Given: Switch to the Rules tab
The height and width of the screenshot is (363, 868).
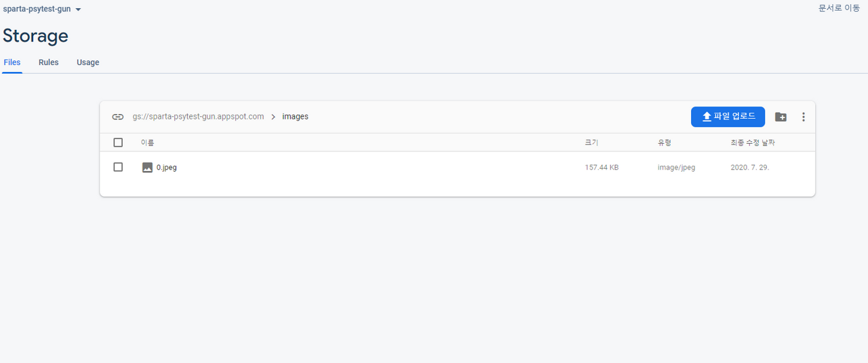Looking at the screenshot, I should pos(49,62).
